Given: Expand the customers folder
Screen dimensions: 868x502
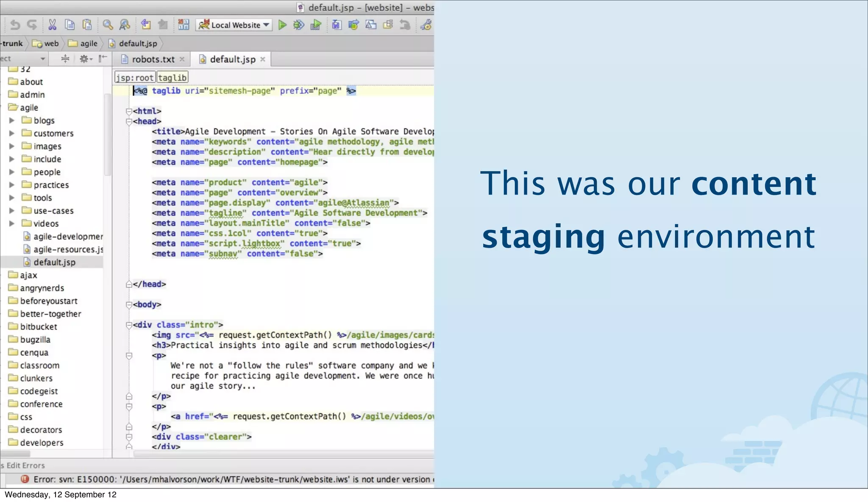Looking at the screenshot, I should pos(12,133).
